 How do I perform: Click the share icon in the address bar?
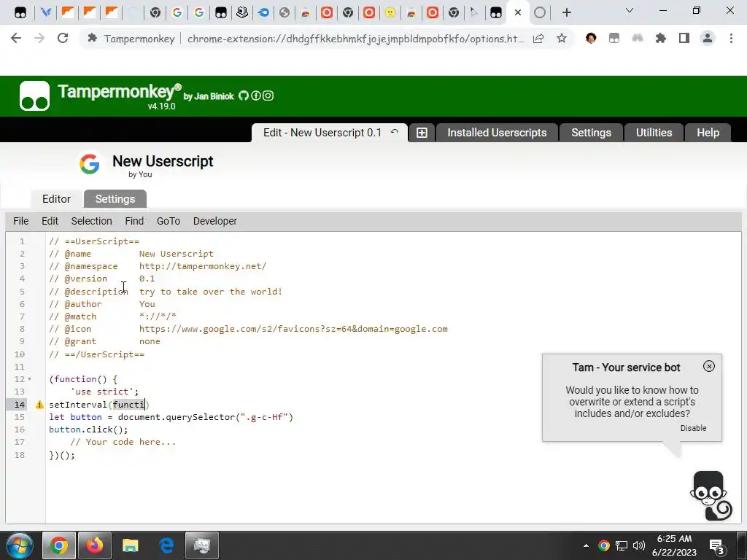(538, 39)
